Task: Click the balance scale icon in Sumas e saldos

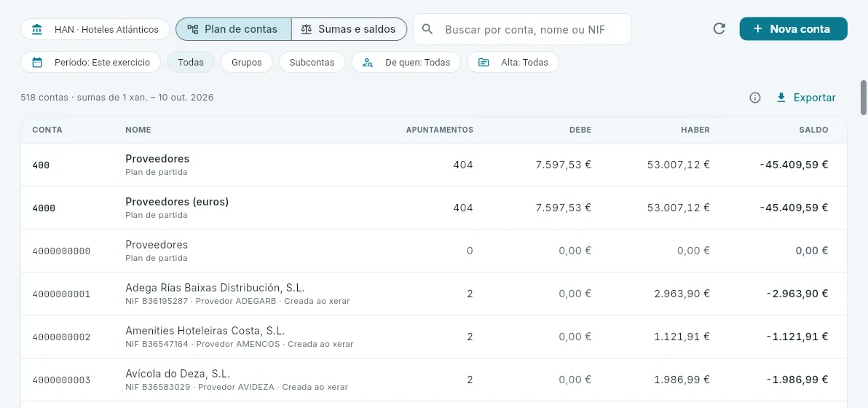Action: click(x=306, y=29)
